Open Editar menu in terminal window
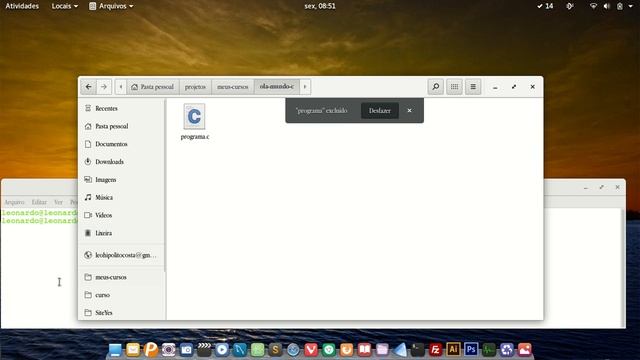 pyautogui.click(x=39, y=202)
